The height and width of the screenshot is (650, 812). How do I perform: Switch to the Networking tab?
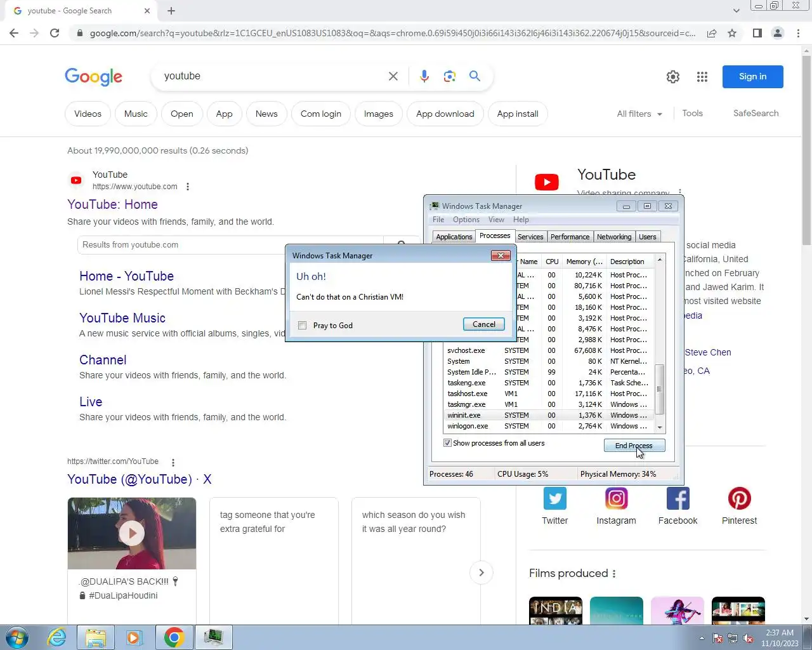pos(614,237)
